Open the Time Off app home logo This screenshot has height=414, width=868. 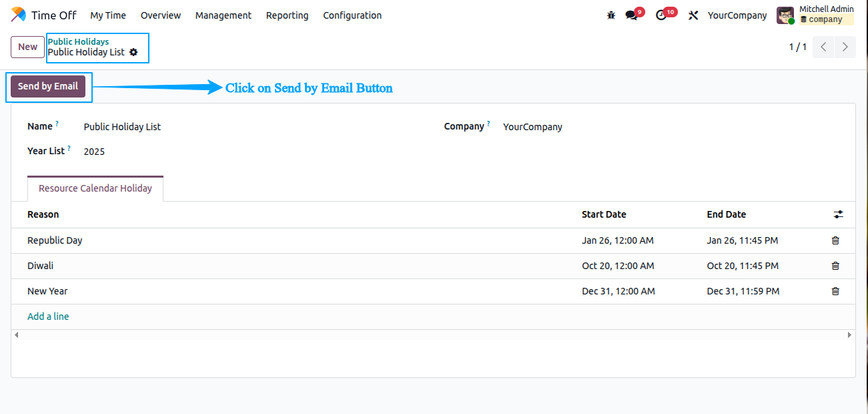19,15
